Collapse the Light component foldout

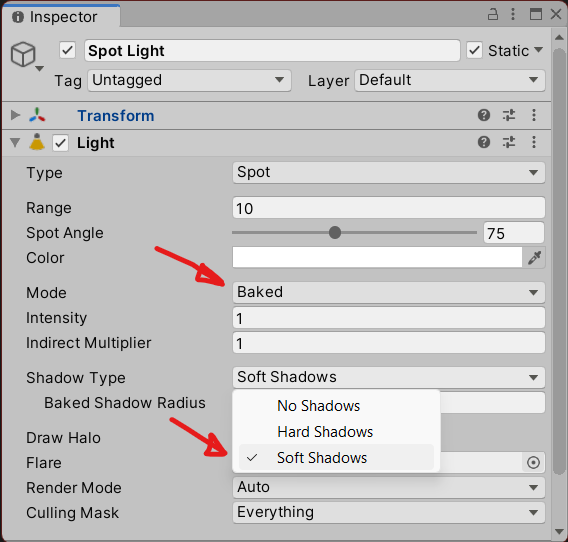pos(15,142)
